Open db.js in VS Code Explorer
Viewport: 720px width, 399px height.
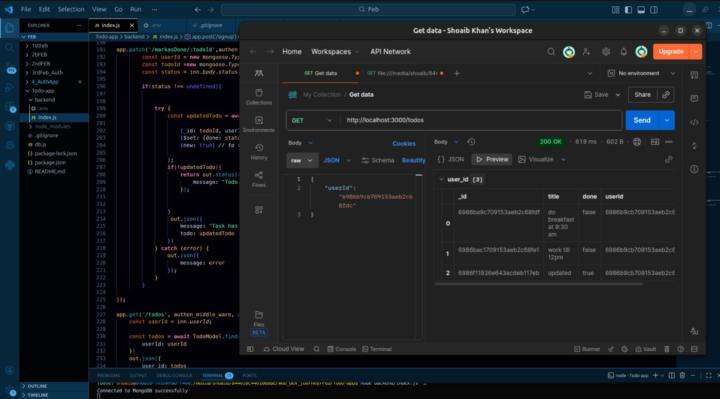click(x=40, y=145)
